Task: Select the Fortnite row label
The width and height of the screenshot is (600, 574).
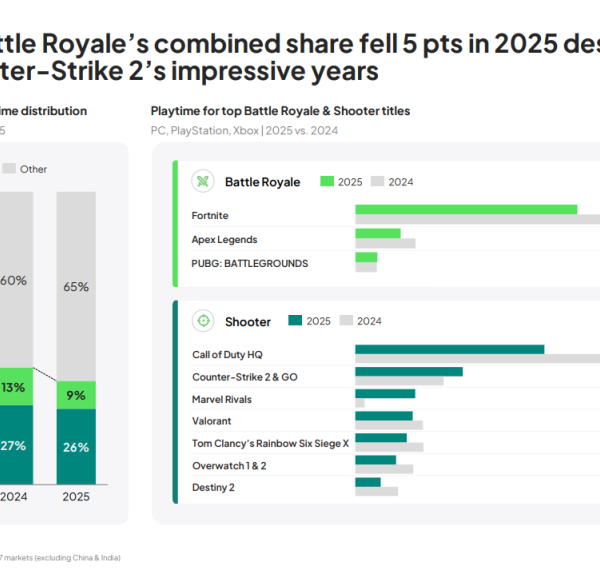Action: click(209, 215)
